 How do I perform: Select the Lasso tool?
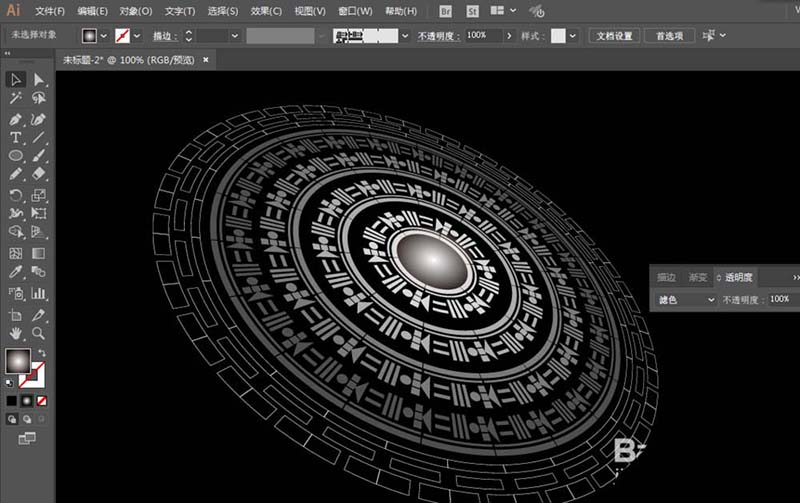tap(39, 98)
